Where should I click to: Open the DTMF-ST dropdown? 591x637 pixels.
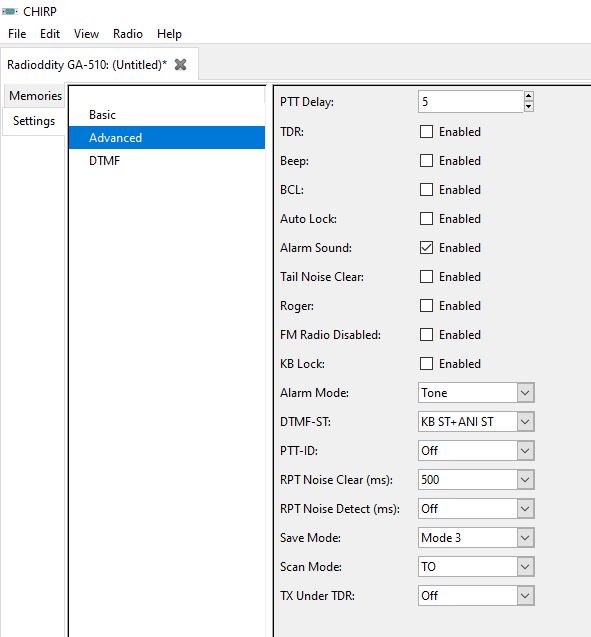[476, 422]
